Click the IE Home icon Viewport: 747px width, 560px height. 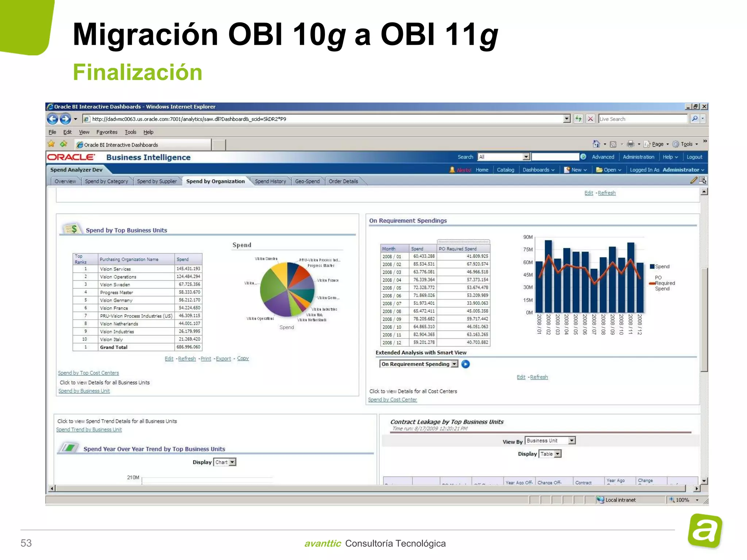point(596,144)
